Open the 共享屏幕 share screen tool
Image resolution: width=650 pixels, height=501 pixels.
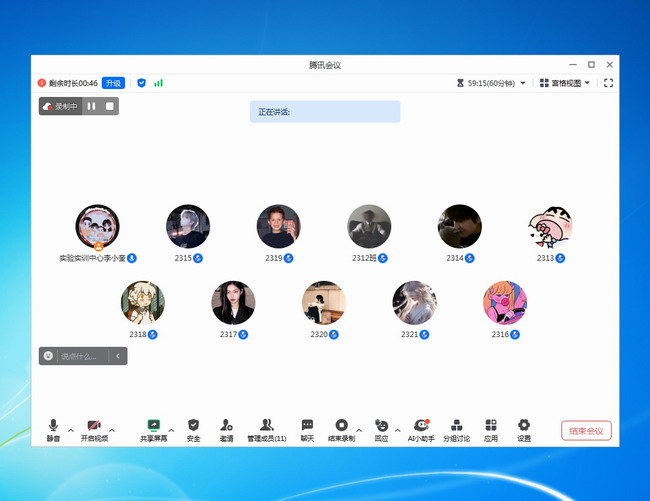(x=154, y=426)
